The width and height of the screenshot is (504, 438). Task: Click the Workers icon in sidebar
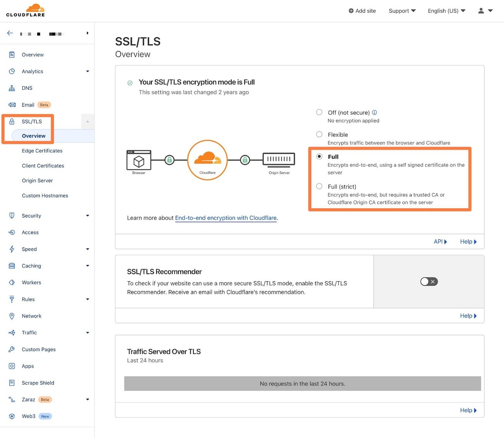[x=12, y=283]
